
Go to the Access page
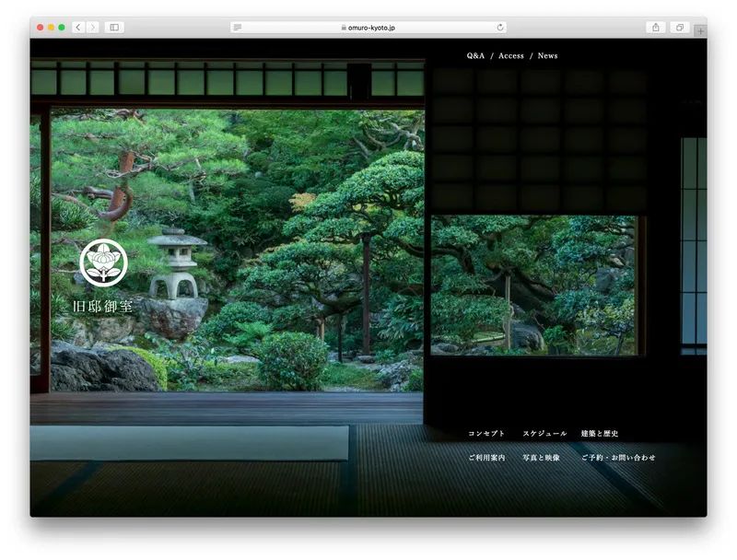(511, 55)
